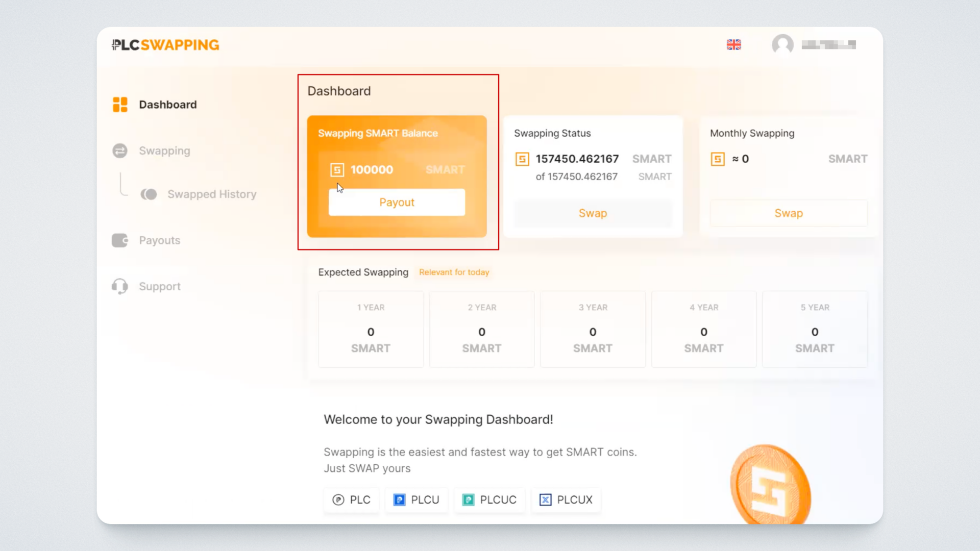Click the Payouts wallet icon

(120, 240)
